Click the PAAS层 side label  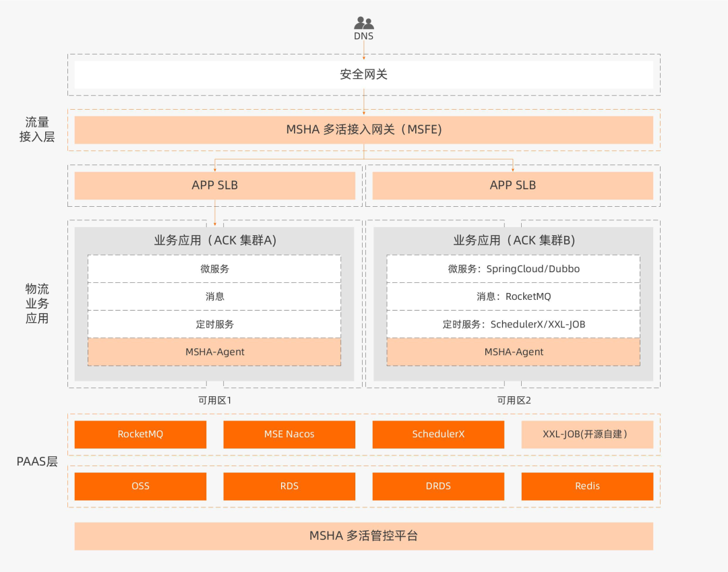(36, 462)
